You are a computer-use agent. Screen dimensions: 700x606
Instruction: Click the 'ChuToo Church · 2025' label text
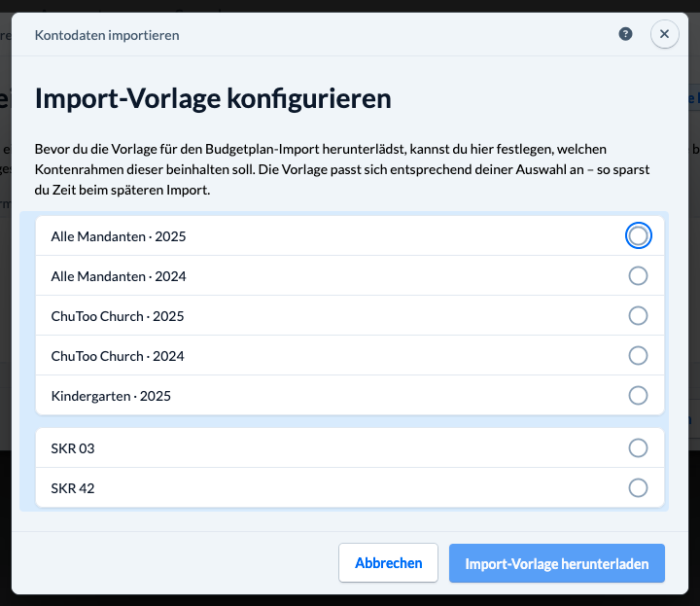pos(118,316)
